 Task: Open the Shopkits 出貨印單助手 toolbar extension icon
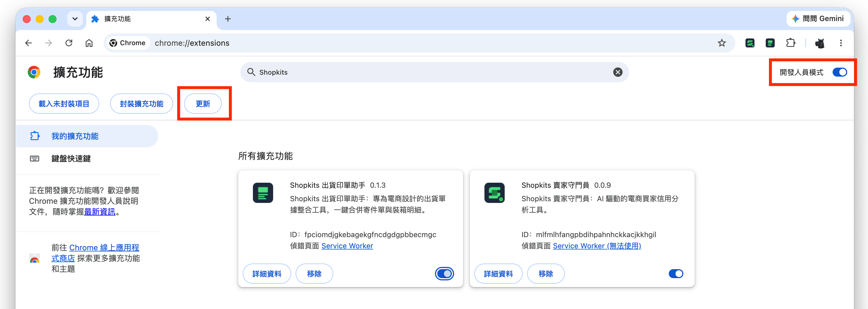(770, 43)
